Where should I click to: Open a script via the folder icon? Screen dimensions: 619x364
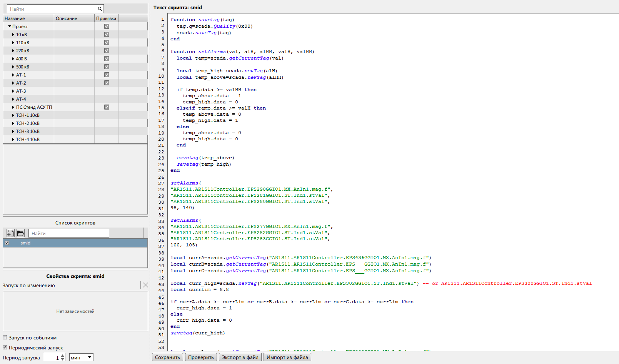click(20, 233)
